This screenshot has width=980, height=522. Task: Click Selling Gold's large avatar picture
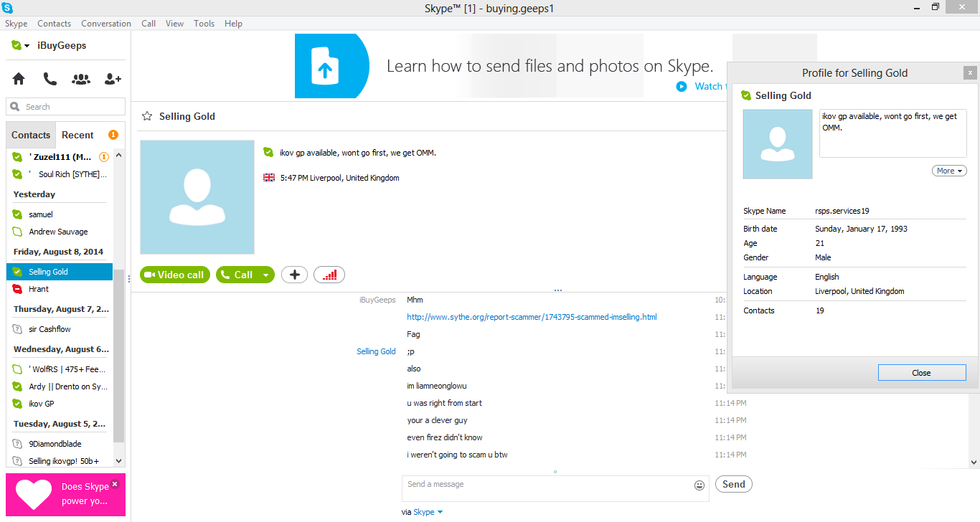point(197,197)
